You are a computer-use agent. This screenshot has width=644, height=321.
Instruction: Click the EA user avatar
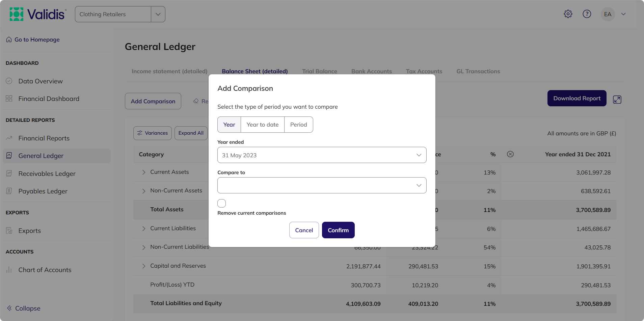click(x=608, y=14)
